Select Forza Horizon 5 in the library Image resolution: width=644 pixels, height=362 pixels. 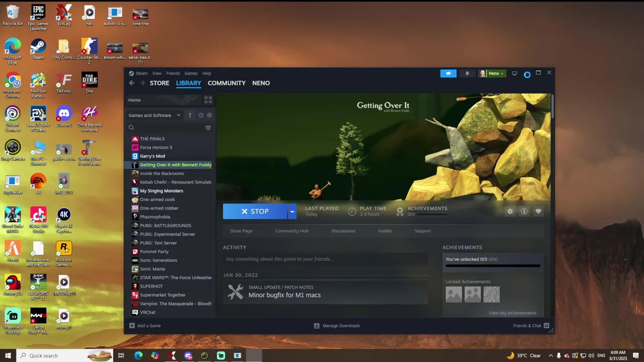(171, 147)
